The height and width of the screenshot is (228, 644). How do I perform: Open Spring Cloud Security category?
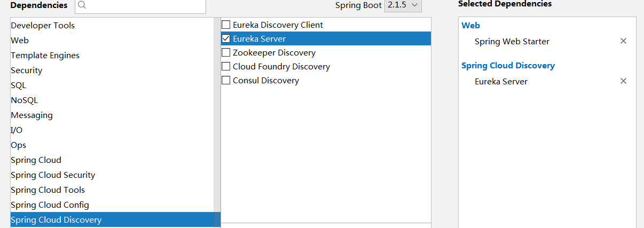pos(112,175)
